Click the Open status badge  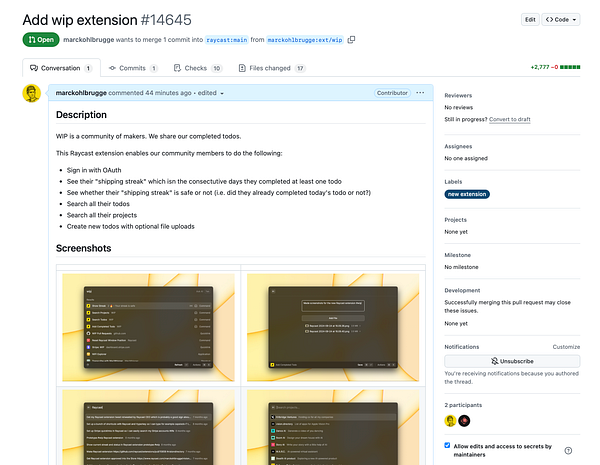coord(41,40)
